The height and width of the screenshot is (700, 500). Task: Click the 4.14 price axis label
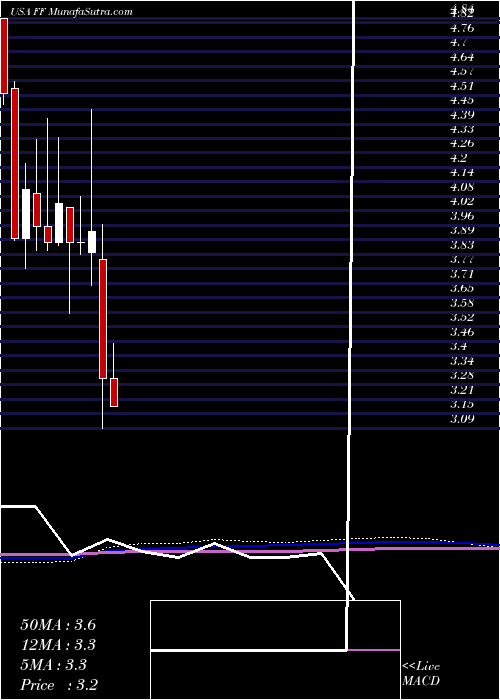pyautogui.click(x=462, y=172)
